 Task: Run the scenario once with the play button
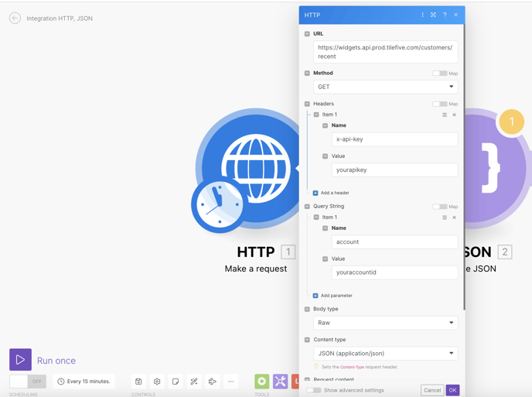tap(20, 359)
